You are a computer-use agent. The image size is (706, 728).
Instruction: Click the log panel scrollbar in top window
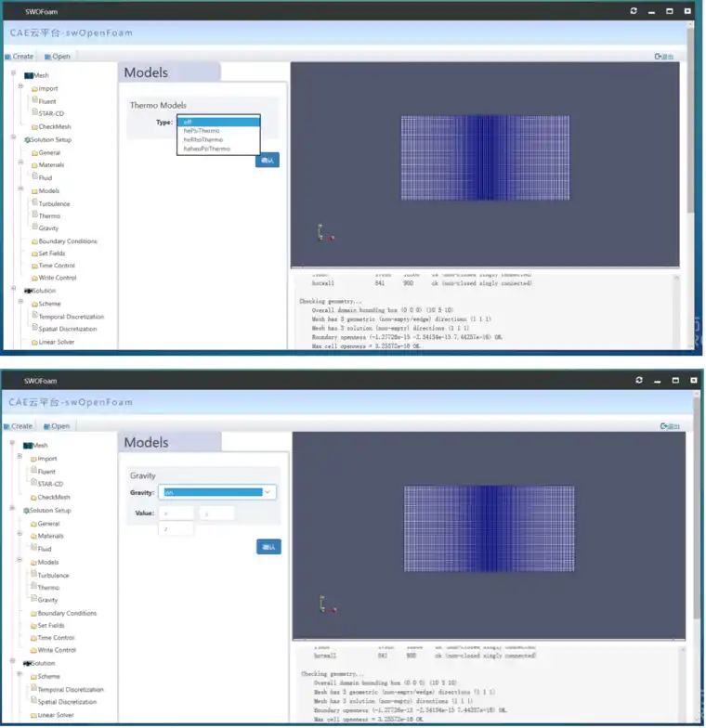676,311
